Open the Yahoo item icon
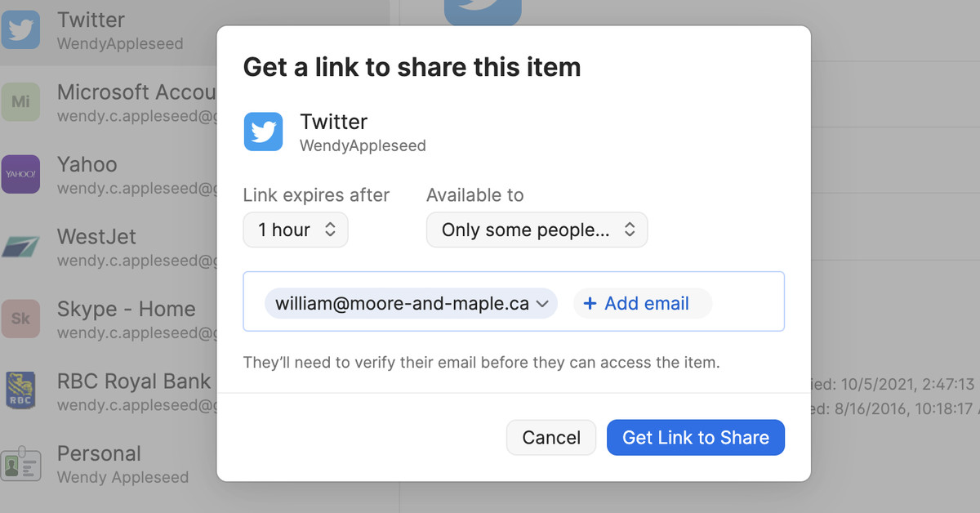 tap(20, 174)
